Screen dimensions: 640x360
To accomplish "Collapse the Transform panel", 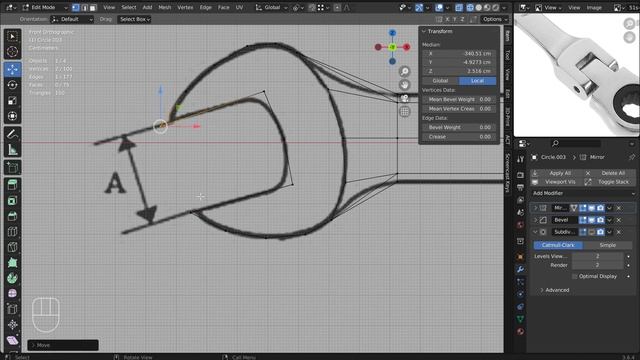I will click(424, 31).
